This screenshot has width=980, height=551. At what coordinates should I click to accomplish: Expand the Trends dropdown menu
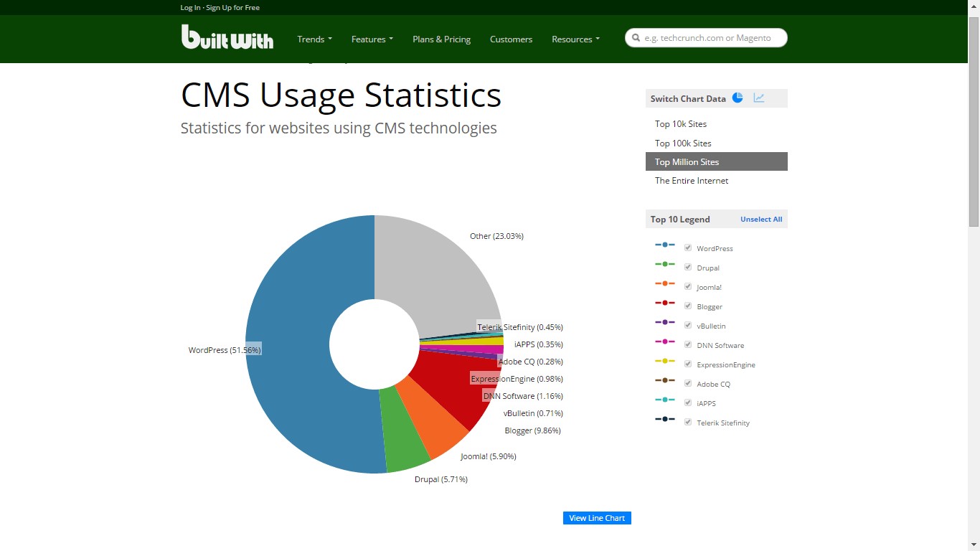314,39
